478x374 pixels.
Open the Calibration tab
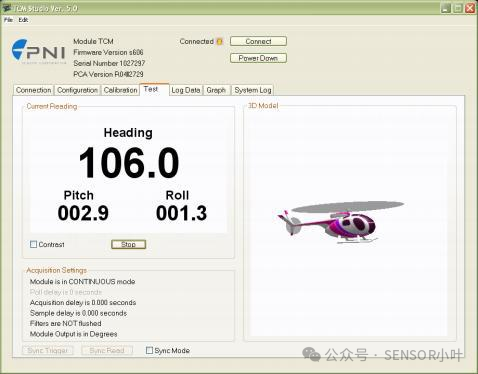[120, 90]
